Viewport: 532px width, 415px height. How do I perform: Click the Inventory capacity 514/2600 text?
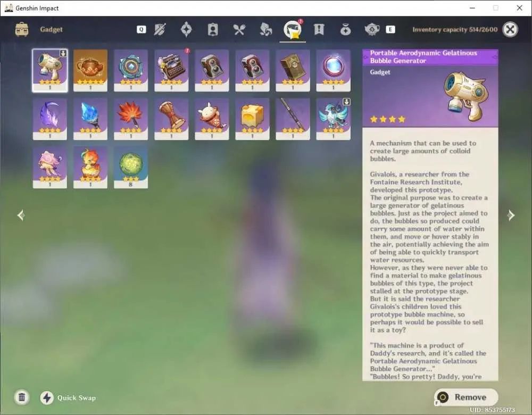coord(455,29)
